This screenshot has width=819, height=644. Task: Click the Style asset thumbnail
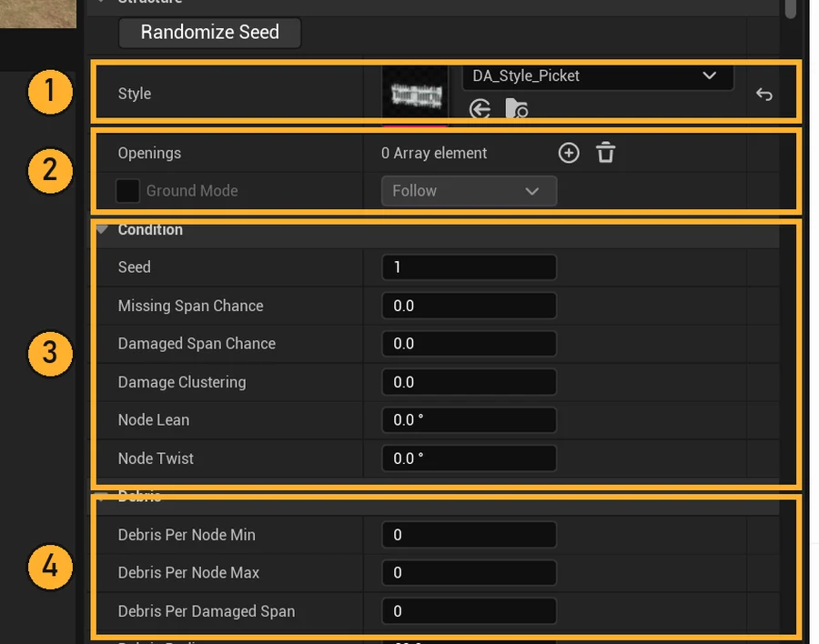(415, 95)
